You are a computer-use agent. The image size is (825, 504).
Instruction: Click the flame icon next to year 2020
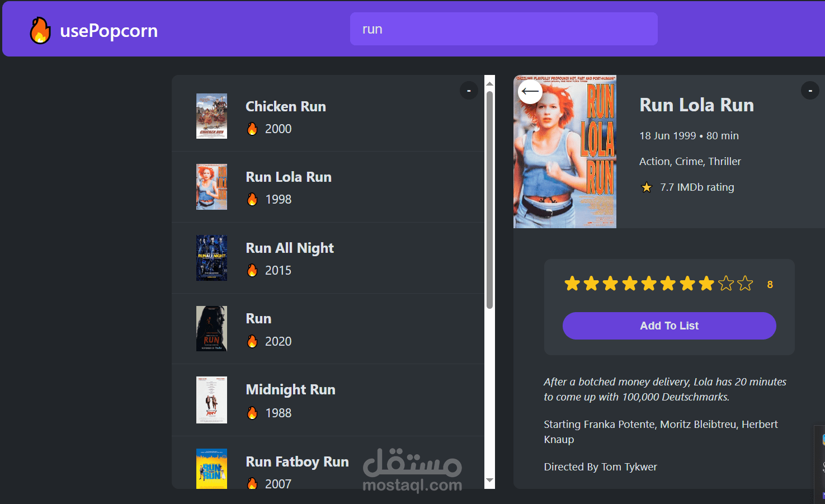252,341
